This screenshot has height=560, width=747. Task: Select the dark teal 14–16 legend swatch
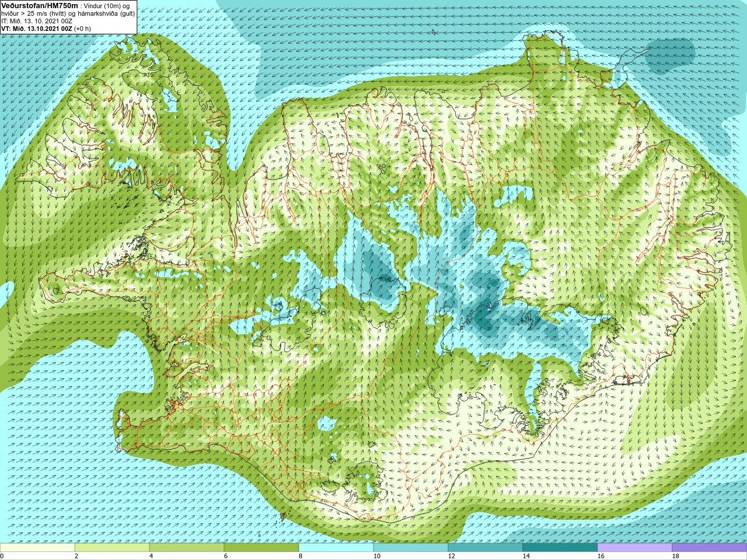coord(560,548)
